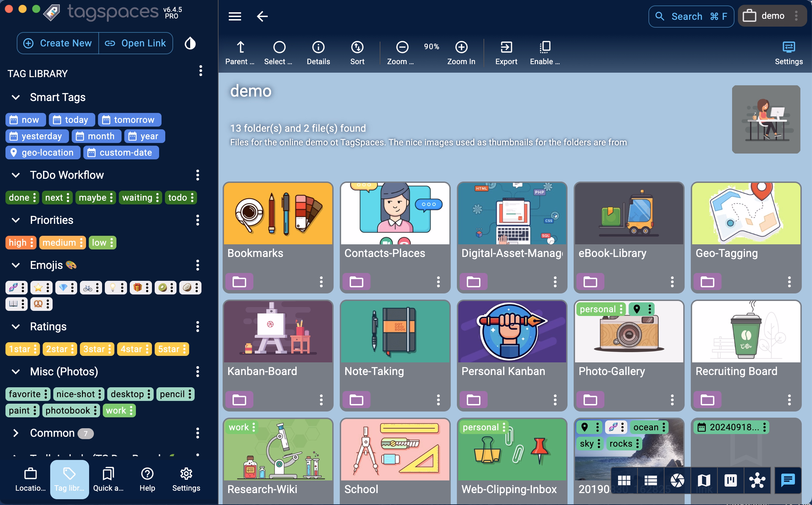Open ToDo Workflow group menu dots

(198, 175)
